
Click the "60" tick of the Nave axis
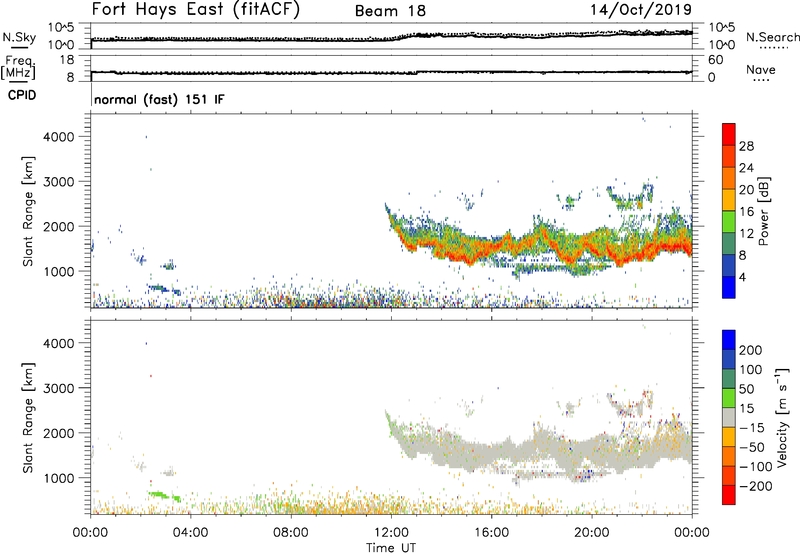coord(715,60)
